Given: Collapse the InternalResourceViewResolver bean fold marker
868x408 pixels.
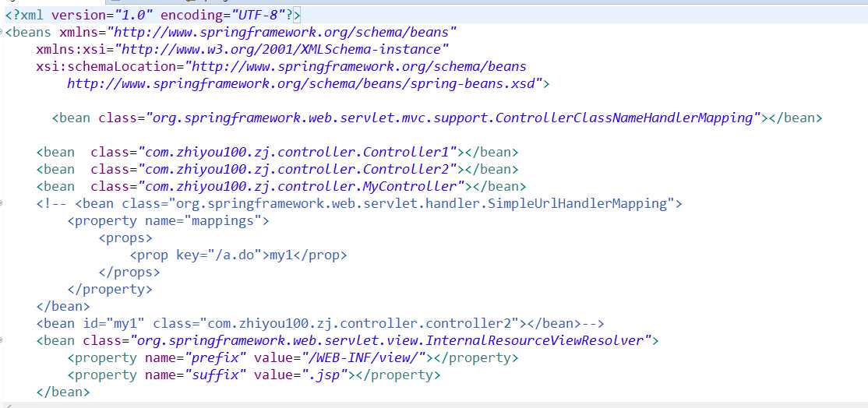Looking at the screenshot, I should point(2,340).
